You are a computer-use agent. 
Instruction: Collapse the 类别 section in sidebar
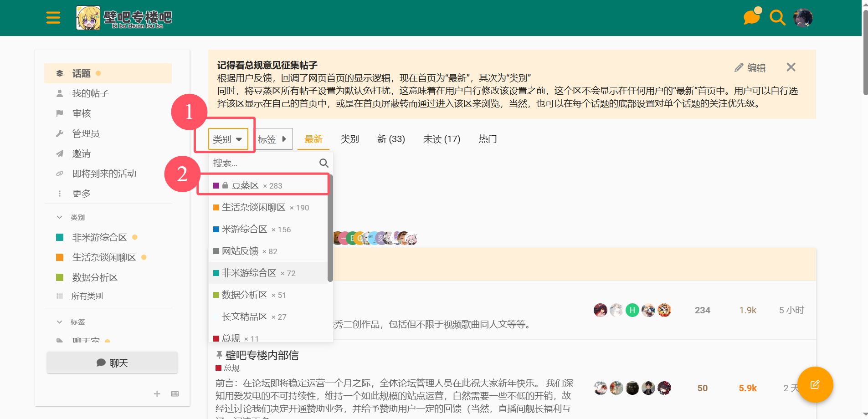coord(60,217)
